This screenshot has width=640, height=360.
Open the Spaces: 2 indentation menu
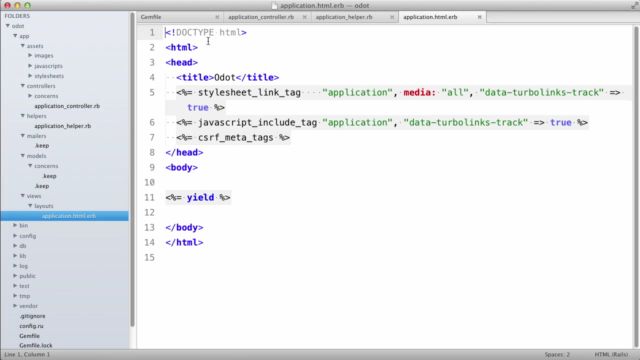point(557,355)
